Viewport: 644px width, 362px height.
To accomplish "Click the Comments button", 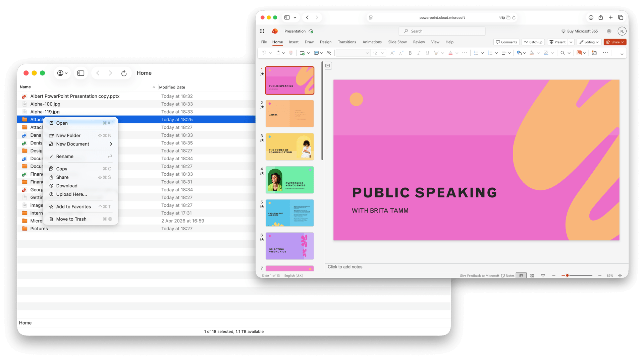I will click(506, 42).
